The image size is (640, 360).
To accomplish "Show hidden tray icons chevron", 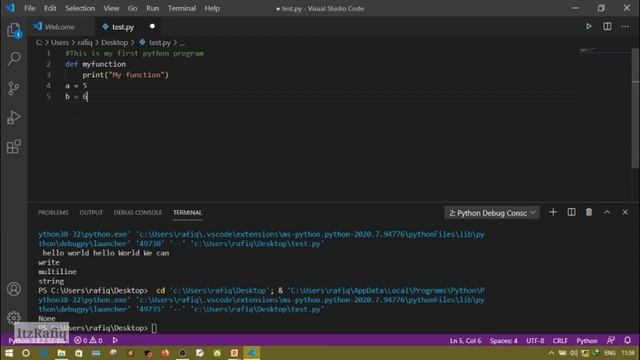I will (551, 353).
